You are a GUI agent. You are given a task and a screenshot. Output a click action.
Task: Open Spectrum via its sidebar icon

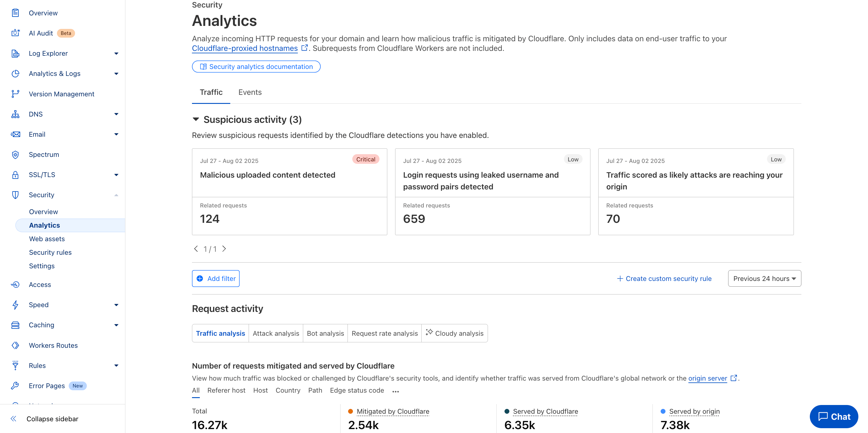(x=15, y=154)
